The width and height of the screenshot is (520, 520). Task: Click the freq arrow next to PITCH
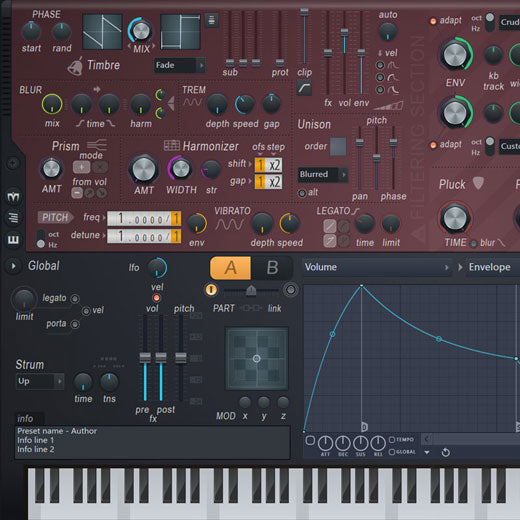[104, 218]
